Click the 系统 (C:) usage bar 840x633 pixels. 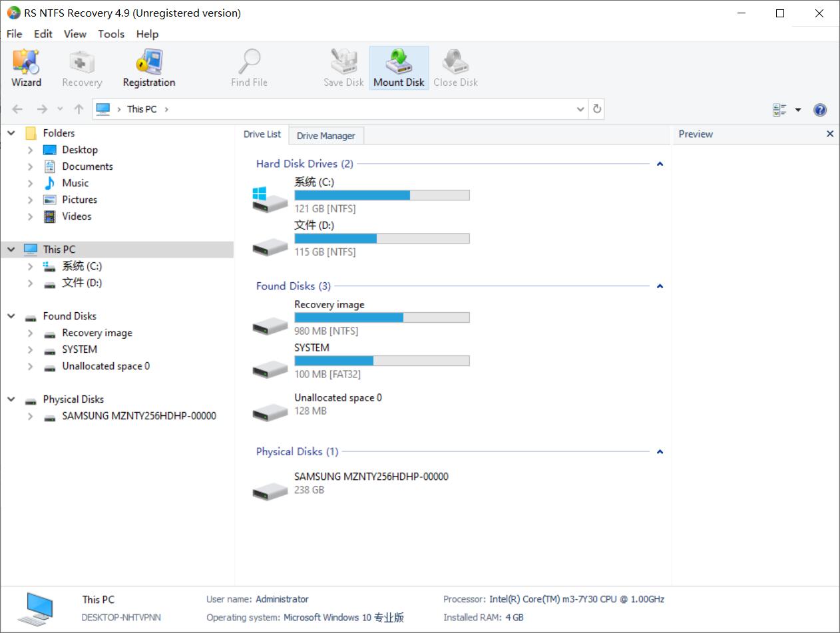pos(382,195)
